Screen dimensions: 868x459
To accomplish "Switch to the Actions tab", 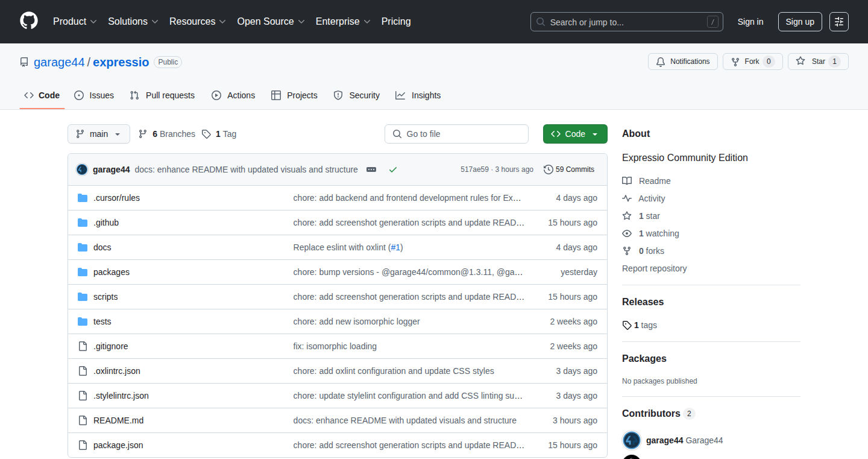I will pyautogui.click(x=233, y=95).
